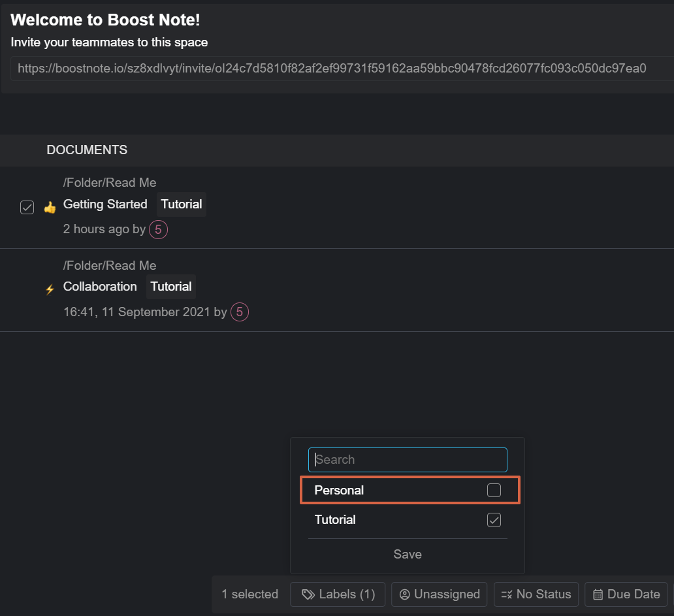The height and width of the screenshot is (616, 674).
Task: Click the lightning bolt icon of Collaboration
Action: click(x=50, y=289)
